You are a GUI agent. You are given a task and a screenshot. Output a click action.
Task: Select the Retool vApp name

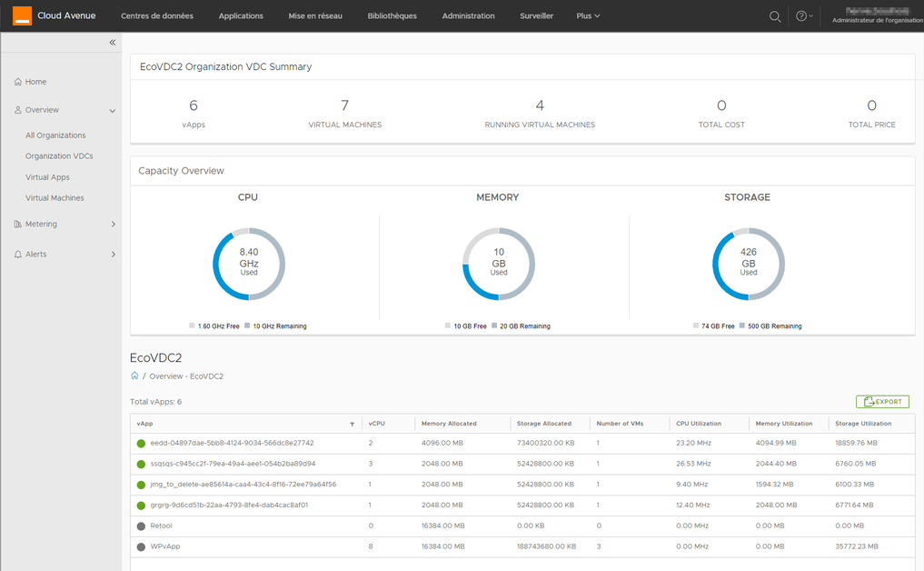[161, 526]
